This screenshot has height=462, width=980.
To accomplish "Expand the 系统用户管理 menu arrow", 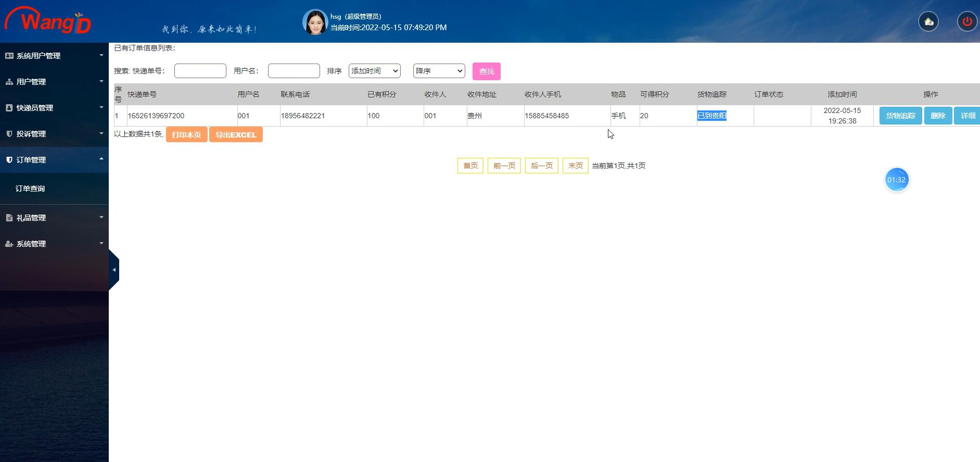I will coord(101,55).
